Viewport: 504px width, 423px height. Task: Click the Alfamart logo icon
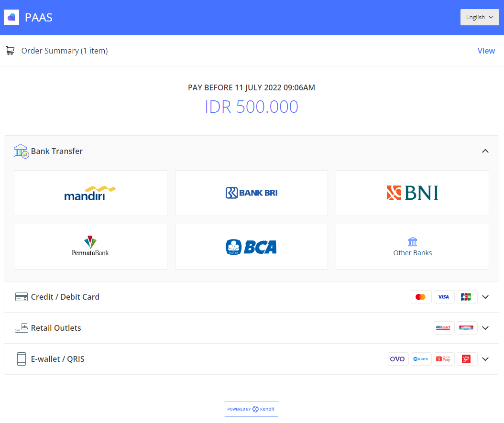[444, 328]
